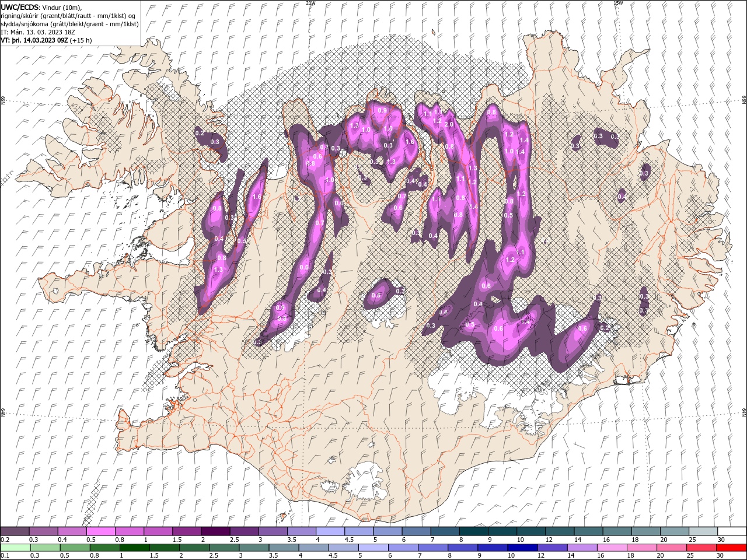Pick lower green legend swatch between 2 and 2.5
Image resolution: width=747 pixels, height=560 pixels.
tap(194, 548)
